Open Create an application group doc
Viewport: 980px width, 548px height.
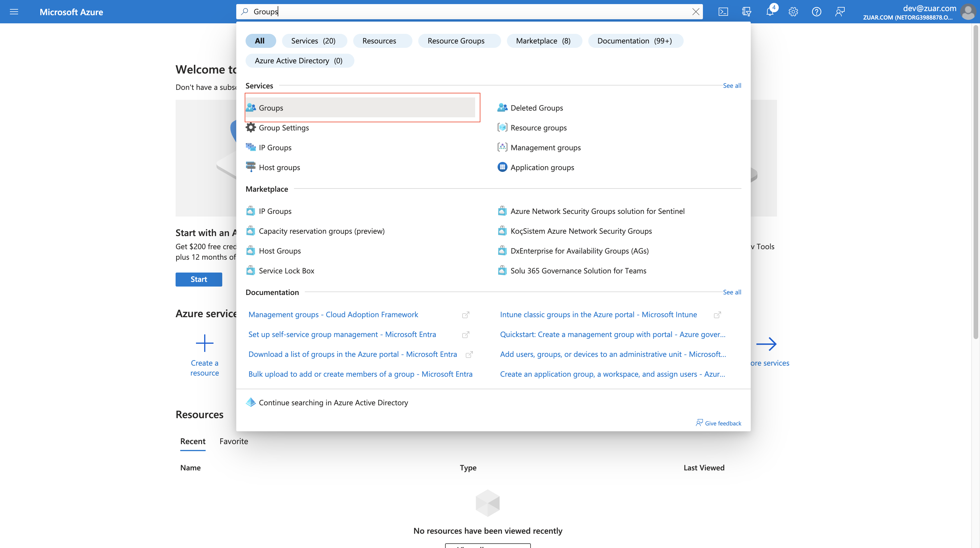612,374
